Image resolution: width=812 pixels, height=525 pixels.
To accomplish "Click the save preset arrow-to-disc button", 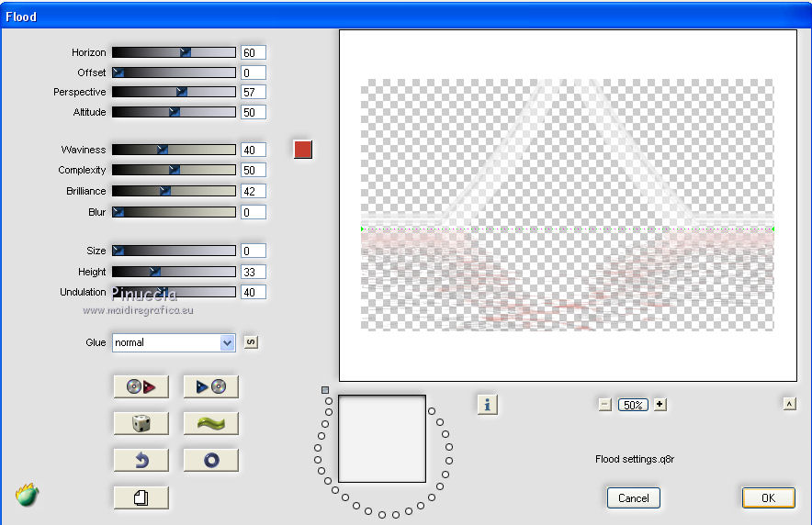I will pyautogui.click(x=210, y=386).
